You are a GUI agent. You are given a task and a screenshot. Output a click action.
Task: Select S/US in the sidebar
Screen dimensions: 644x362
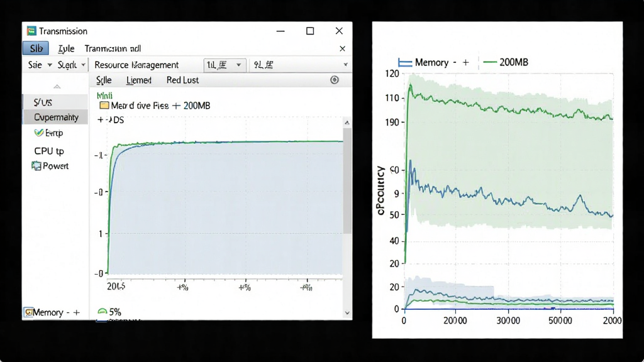(55, 102)
